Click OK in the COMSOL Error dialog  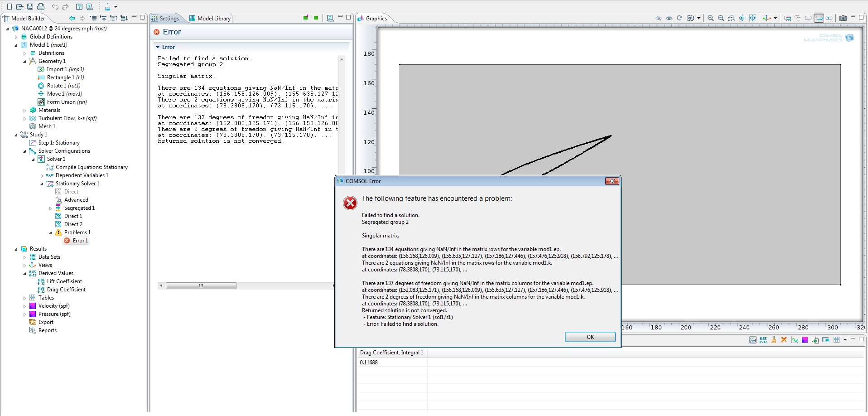(x=590, y=337)
